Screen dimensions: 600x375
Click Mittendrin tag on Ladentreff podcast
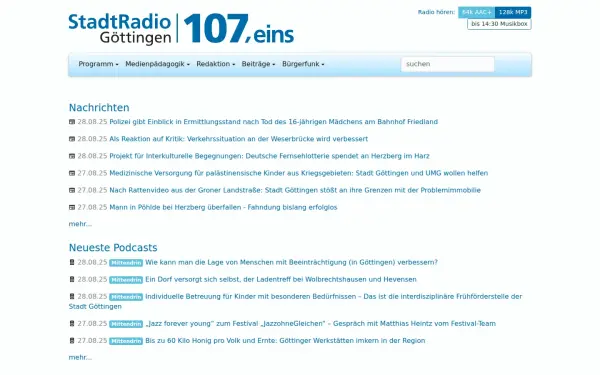126,280
